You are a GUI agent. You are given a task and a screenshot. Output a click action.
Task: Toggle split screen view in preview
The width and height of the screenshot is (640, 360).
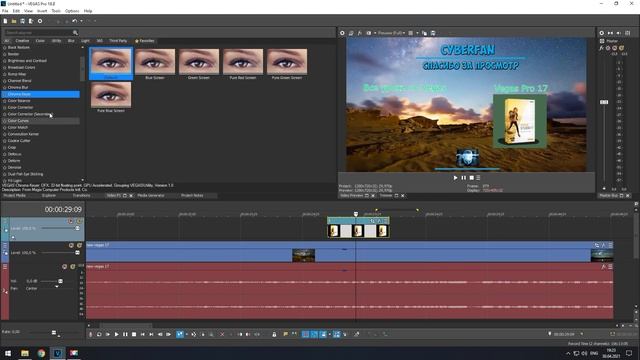click(x=369, y=33)
